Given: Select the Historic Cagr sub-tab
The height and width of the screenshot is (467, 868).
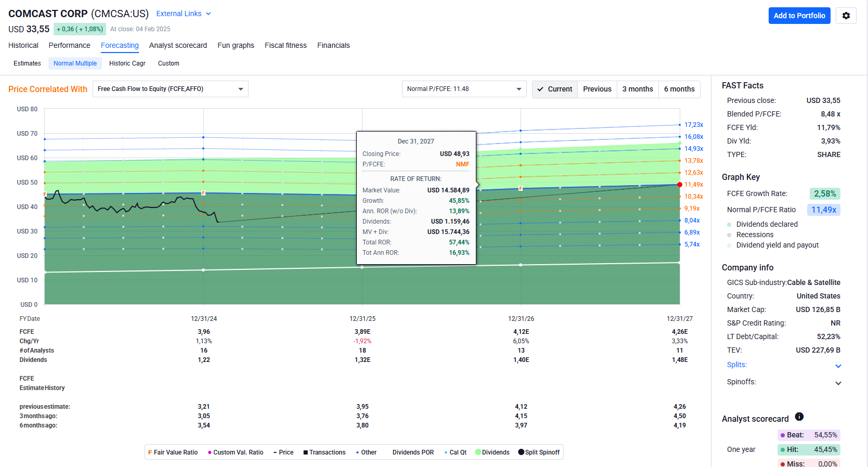Looking at the screenshot, I should click(x=127, y=63).
